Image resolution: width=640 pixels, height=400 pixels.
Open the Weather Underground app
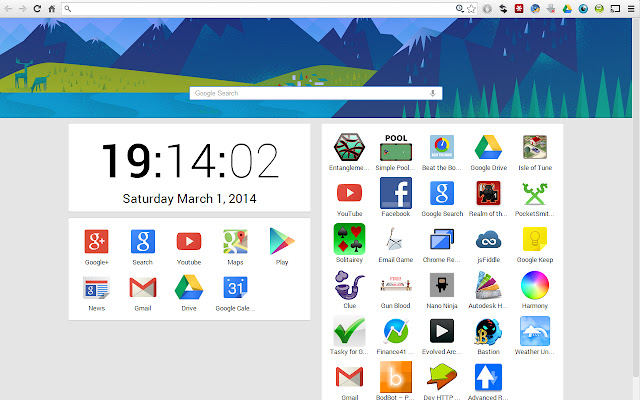[535, 331]
